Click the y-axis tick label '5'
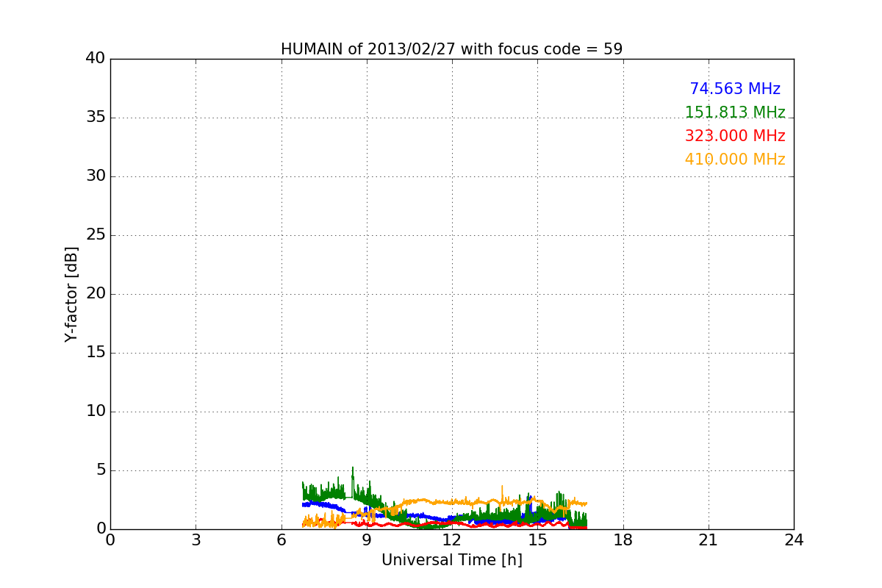Image resolution: width=882 pixels, height=588 pixels. pyautogui.click(x=100, y=470)
